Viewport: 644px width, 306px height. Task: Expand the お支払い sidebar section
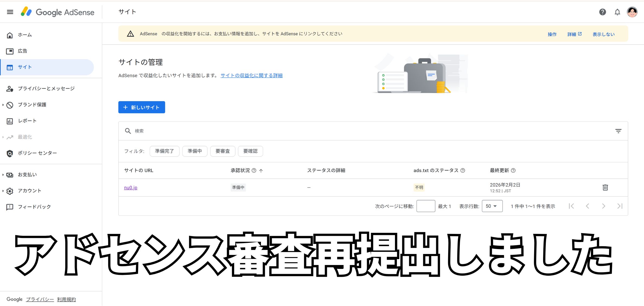pos(27,175)
